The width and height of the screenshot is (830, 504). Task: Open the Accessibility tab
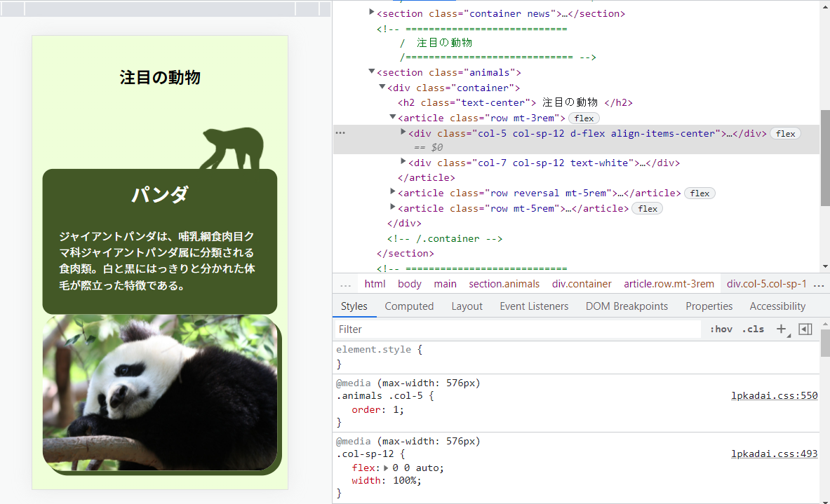click(x=777, y=306)
